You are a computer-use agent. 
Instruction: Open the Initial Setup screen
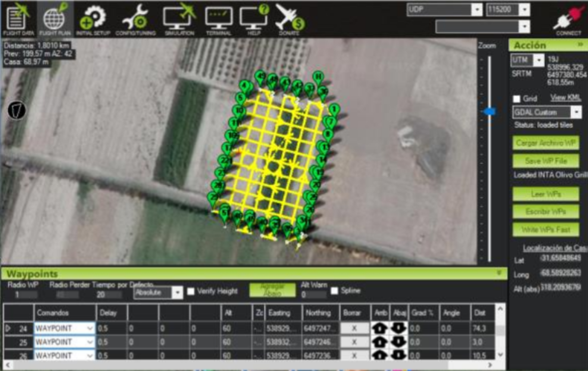pyautogui.click(x=93, y=19)
